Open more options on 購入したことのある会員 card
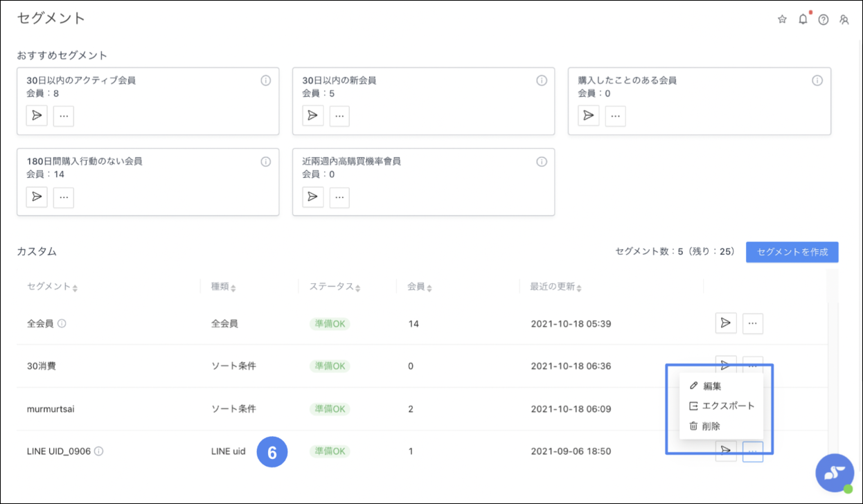Image resolution: width=863 pixels, height=504 pixels. 615,116
